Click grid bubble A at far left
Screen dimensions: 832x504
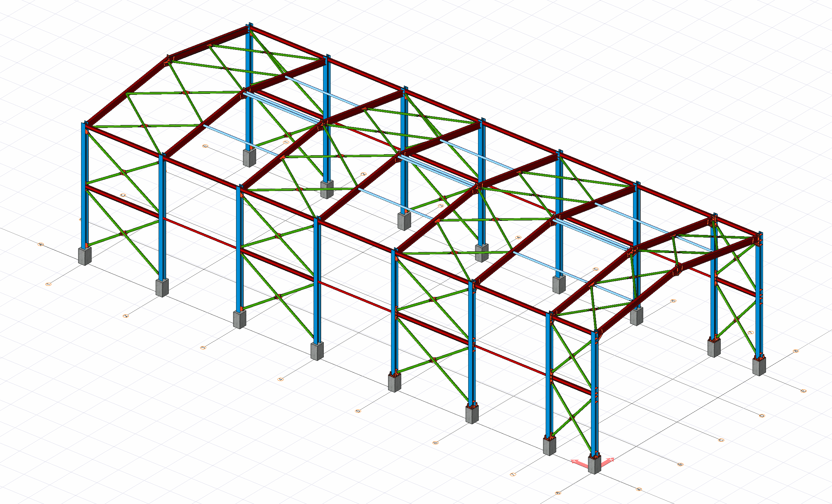[41, 244]
